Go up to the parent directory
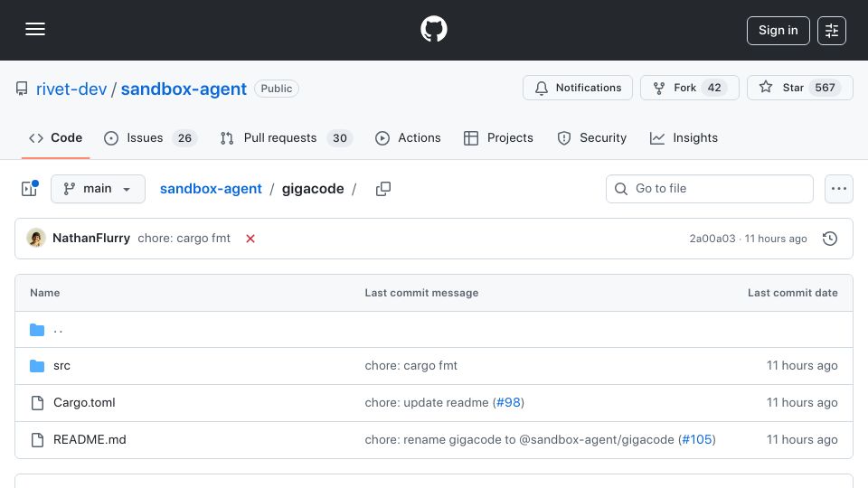This screenshot has width=868, height=488. tap(58, 330)
